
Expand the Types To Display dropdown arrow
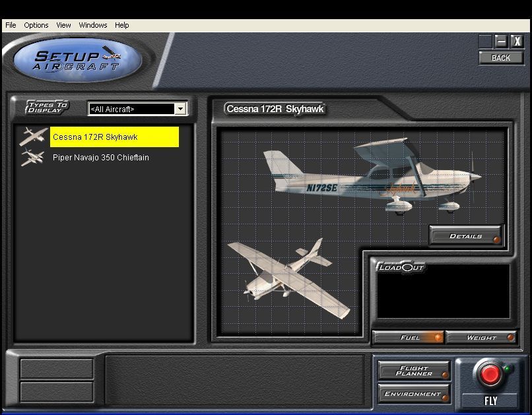180,109
